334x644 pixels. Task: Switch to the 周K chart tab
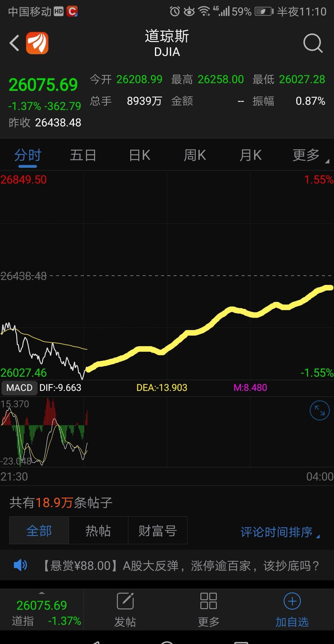(195, 155)
